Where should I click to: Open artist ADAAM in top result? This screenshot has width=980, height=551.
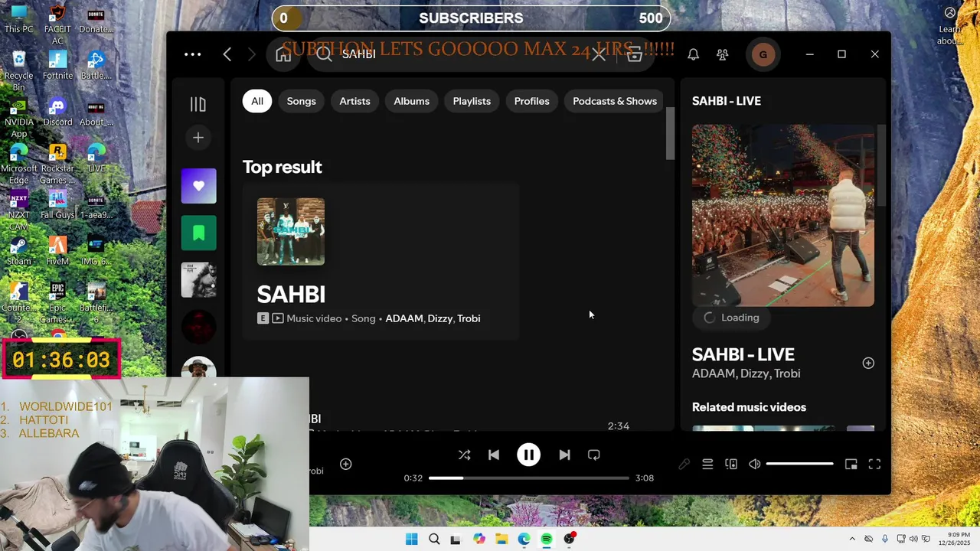404,318
